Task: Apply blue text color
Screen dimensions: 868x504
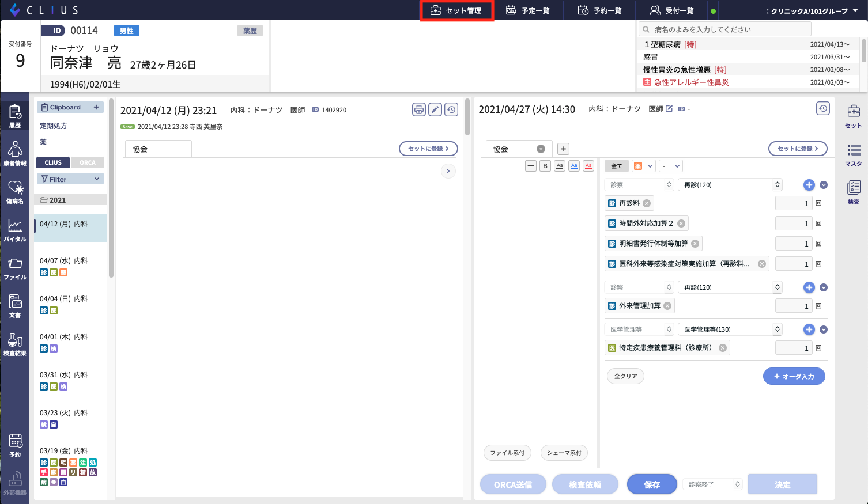Action: 574,166
